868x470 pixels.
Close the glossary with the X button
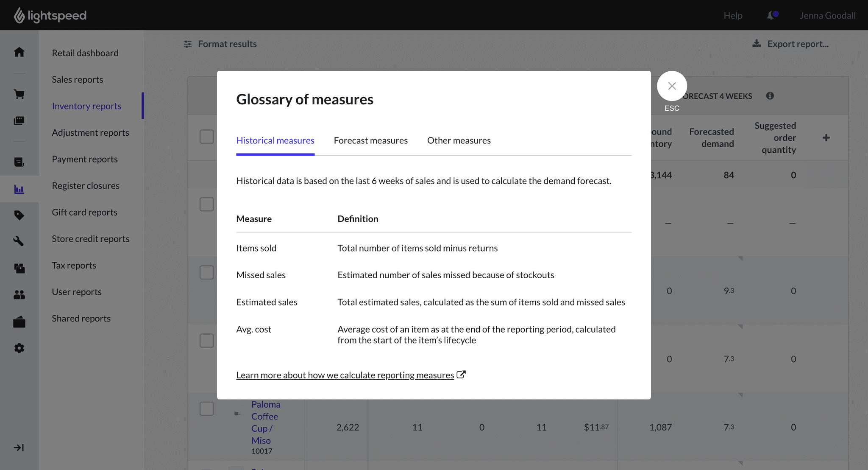pyautogui.click(x=672, y=86)
